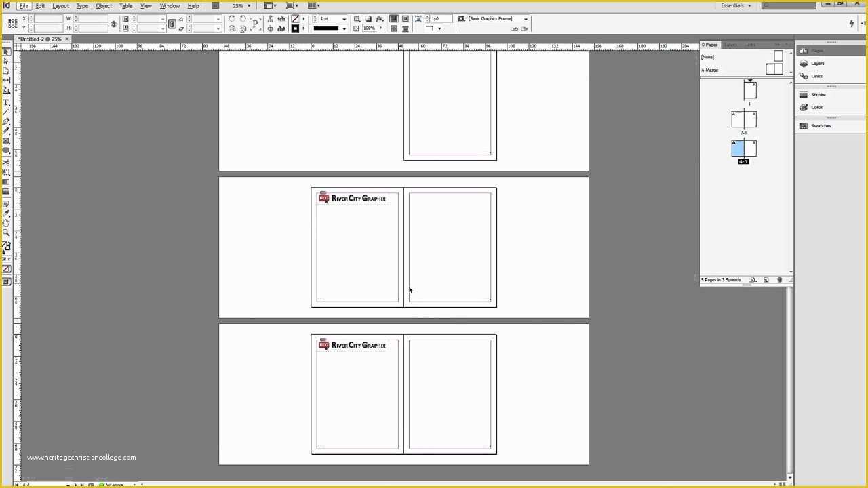Switch to the Links tab in panel

(x=749, y=45)
